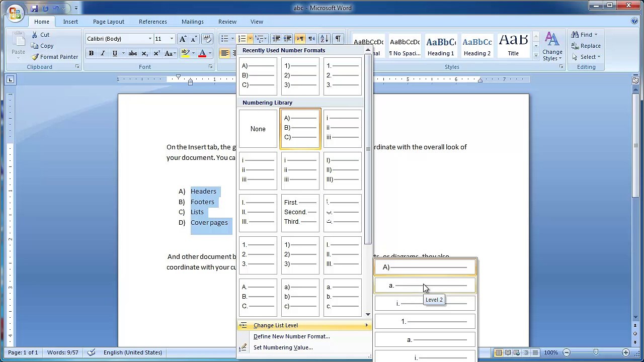The width and height of the screenshot is (644, 362).
Task: Click the Right-to-Left text direction icon
Action: coord(311,39)
